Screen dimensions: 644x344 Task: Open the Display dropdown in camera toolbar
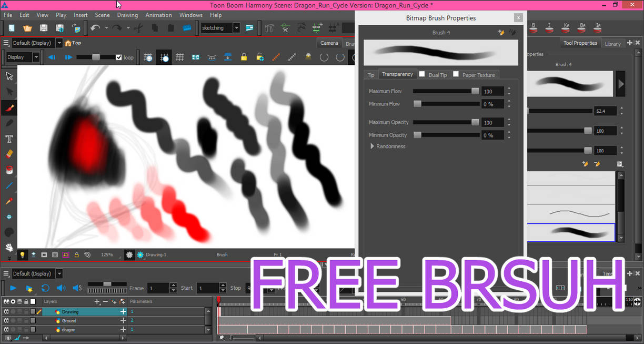point(36,57)
